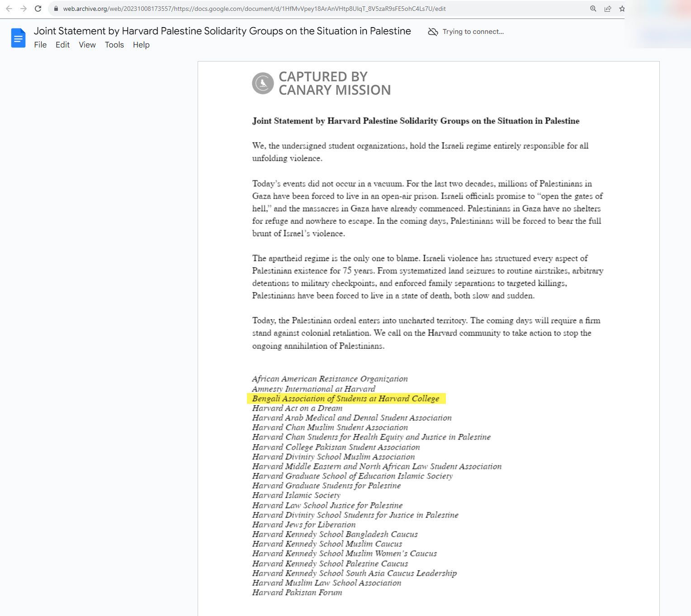Click 'Harvard Kennedy School Bangladesh Caucus'
The width and height of the screenshot is (691, 616).
(x=335, y=534)
